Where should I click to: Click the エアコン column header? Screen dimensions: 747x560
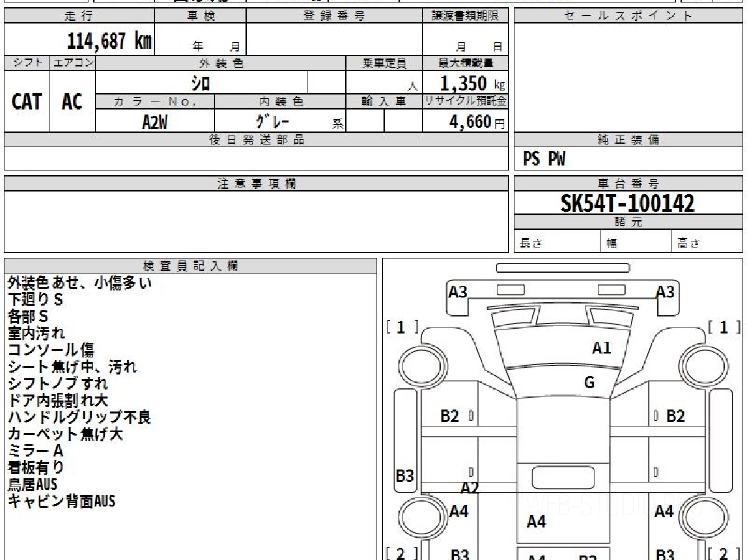click(x=73, y=63)
